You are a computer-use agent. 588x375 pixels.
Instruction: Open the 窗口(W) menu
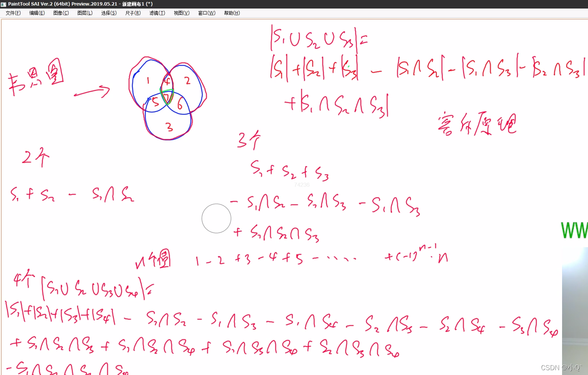207,13
